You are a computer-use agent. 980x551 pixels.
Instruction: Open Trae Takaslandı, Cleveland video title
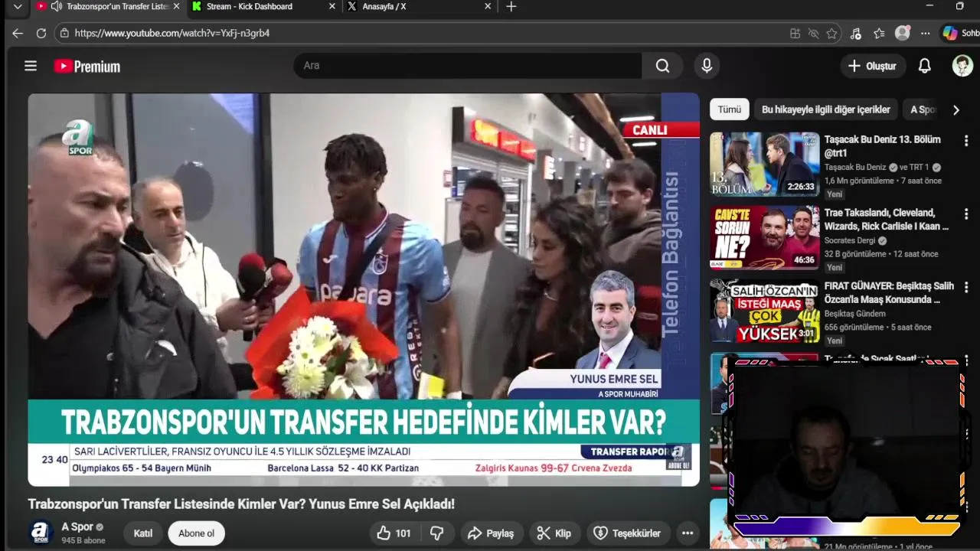click(887, 220)
